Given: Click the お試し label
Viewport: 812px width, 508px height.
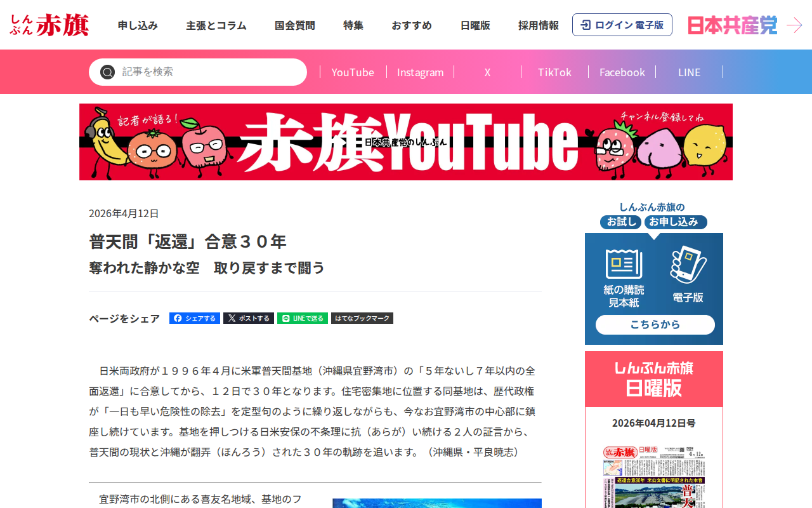Looking at the screenshot, I should (x=621, y=222).
